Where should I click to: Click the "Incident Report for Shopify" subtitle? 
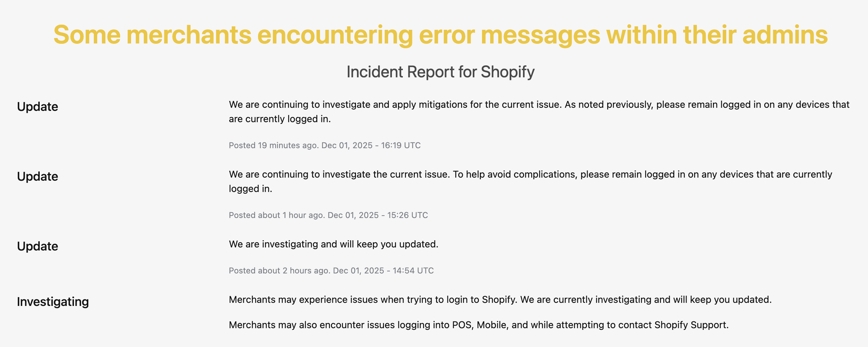point(441,72)
